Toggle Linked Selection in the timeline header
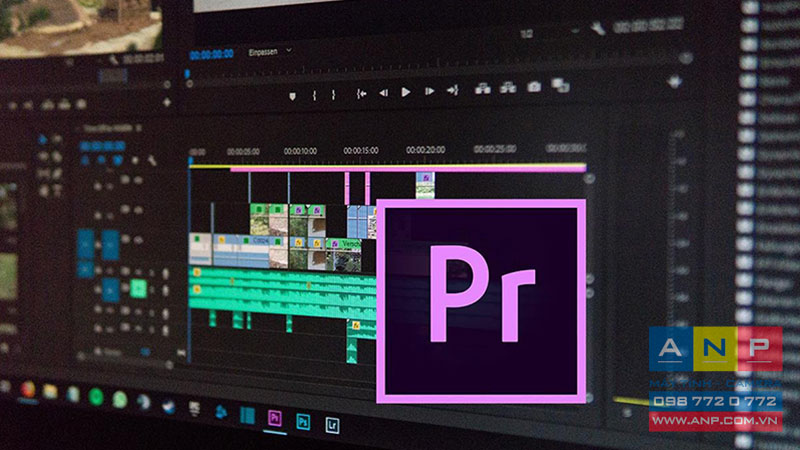Screen dimensions: 800x450 (118, 161)
